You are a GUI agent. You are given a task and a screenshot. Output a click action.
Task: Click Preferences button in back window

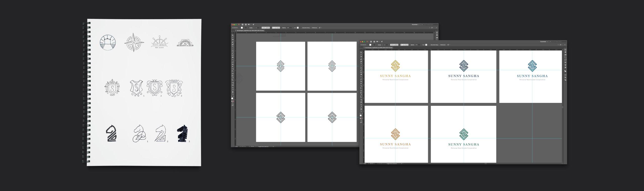pyautogui.click(x=314, y=28)
